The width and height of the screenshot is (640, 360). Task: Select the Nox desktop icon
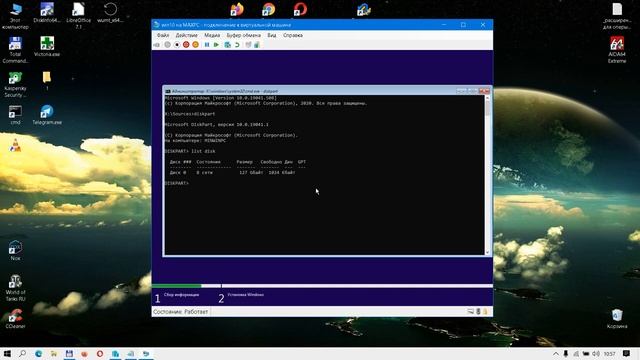(x=16, y=251)
